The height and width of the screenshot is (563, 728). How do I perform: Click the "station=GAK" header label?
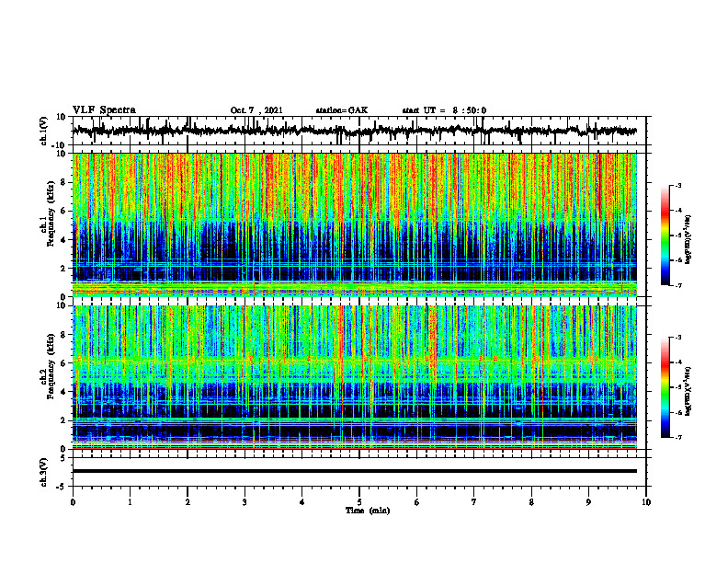coord(342,110)
